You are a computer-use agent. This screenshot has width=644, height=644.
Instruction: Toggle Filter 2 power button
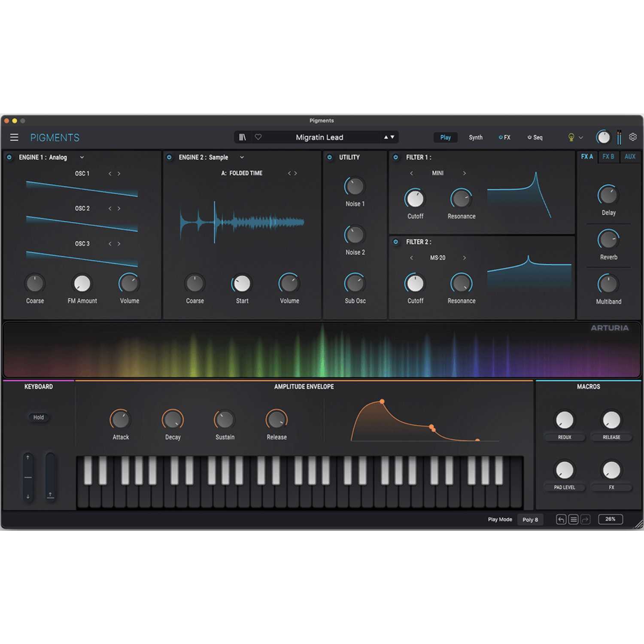(396, 242)
